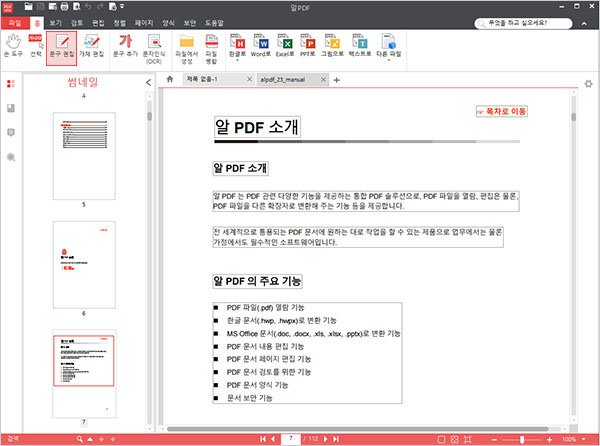The image size is (600, 446).
Task: Switch to the View (보기) ribbon tab
Action: pos(55,23)
